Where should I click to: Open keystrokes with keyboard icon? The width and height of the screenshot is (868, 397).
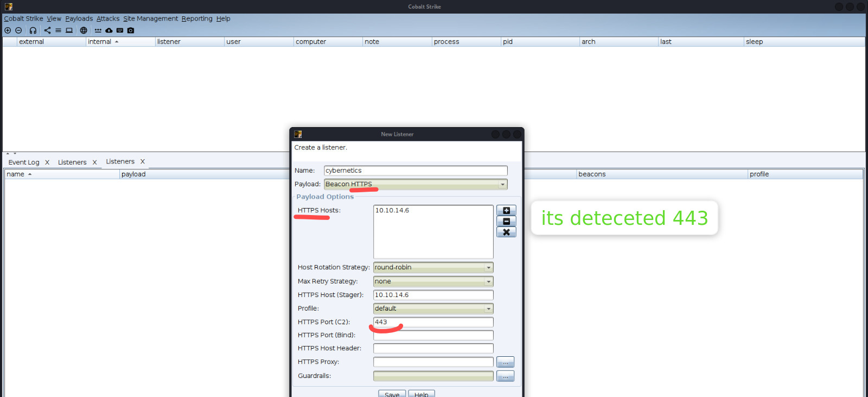120,30
